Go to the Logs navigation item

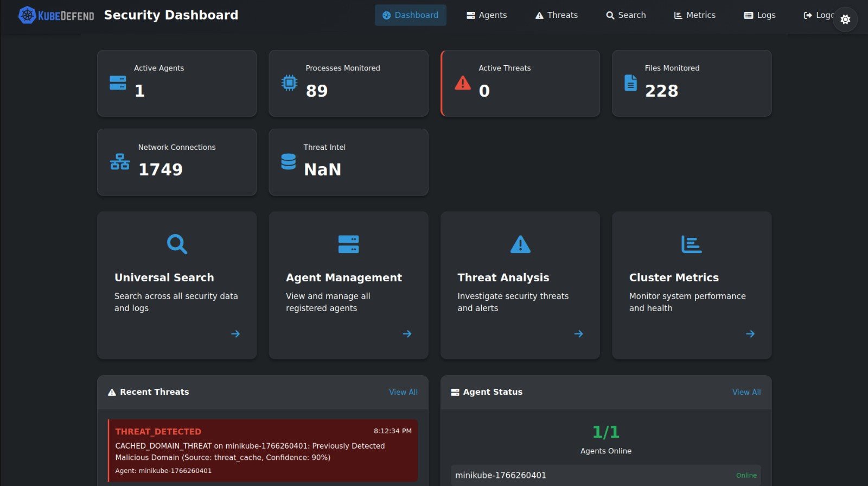(759, 15)
